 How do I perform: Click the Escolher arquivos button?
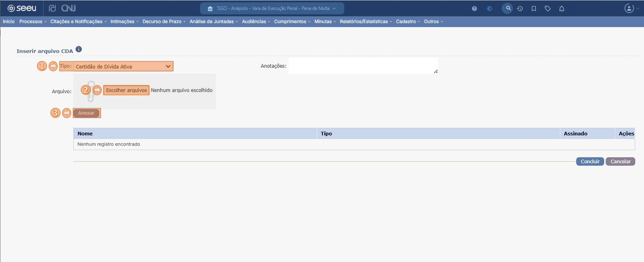126,90
